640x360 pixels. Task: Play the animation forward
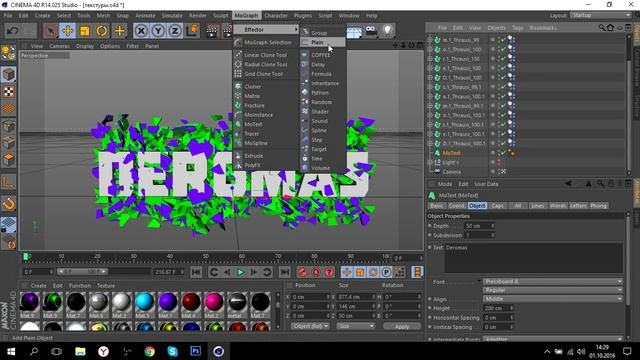point(240,272)
